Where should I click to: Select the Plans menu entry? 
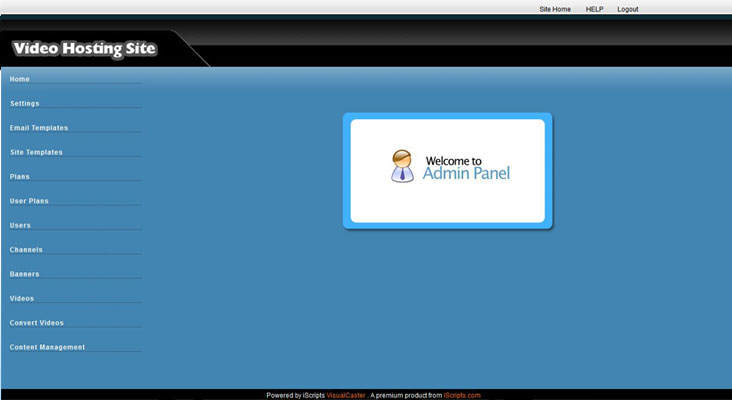click(x=20, y=176)
